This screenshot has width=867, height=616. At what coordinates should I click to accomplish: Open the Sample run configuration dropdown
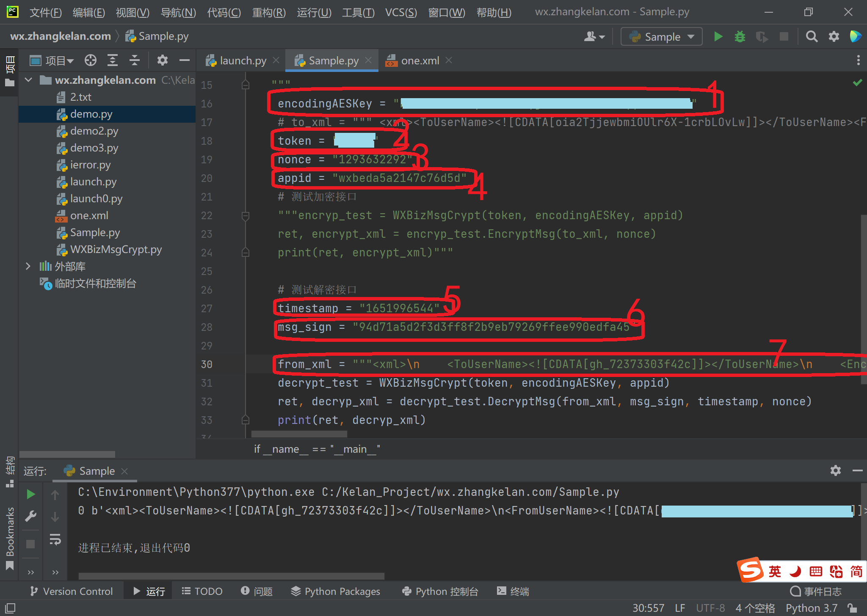coord(661,37)
